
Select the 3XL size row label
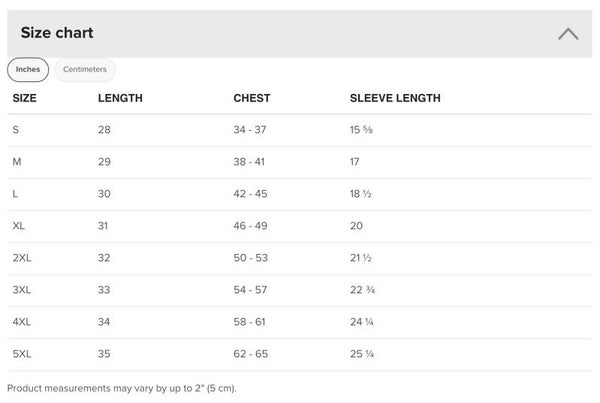pos(22,290)
